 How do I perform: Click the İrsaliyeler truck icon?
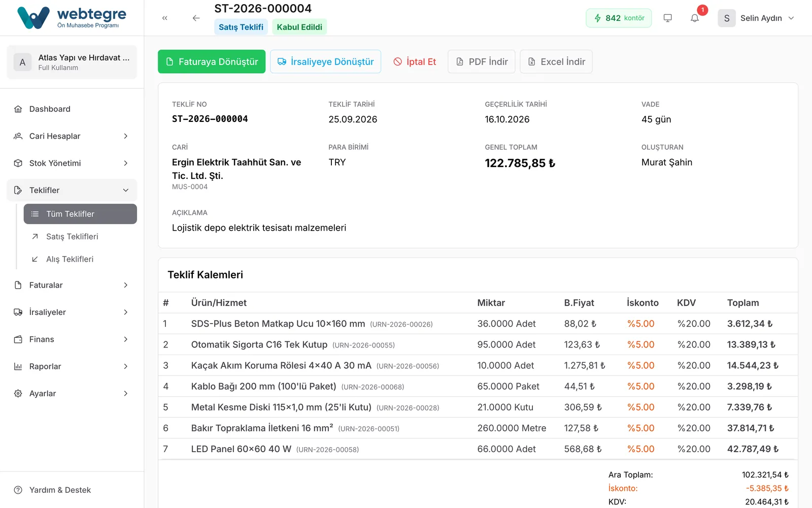point(18,312)
